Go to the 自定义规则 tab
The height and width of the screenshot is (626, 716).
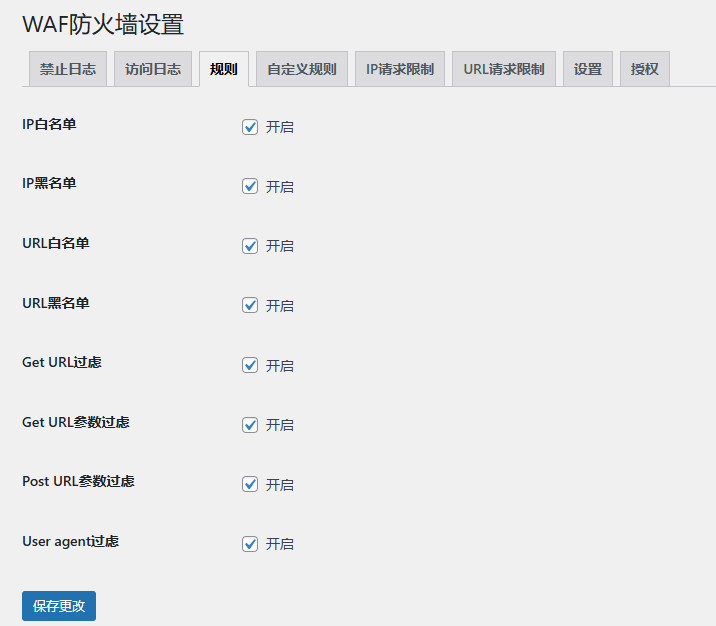tap(302, 70)
